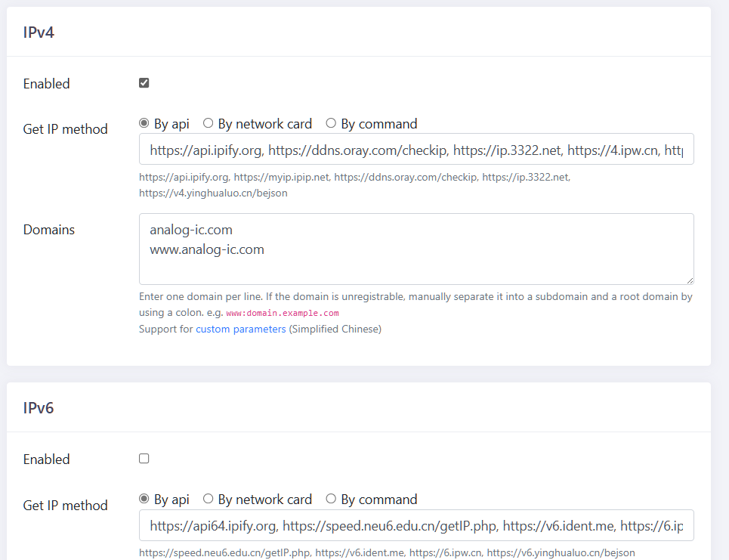The width and height of the screenshot is (729, 560).
Task: Open the custom parameters documentation link
Action: 240,329
